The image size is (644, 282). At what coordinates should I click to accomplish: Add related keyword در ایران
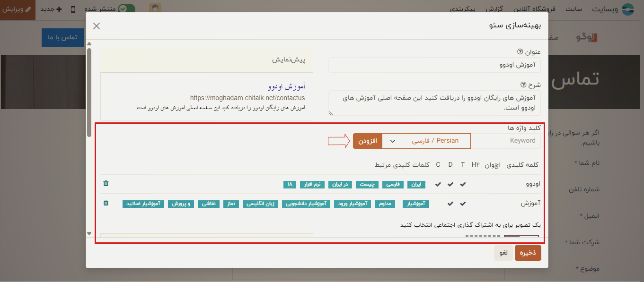click(339, 184)
